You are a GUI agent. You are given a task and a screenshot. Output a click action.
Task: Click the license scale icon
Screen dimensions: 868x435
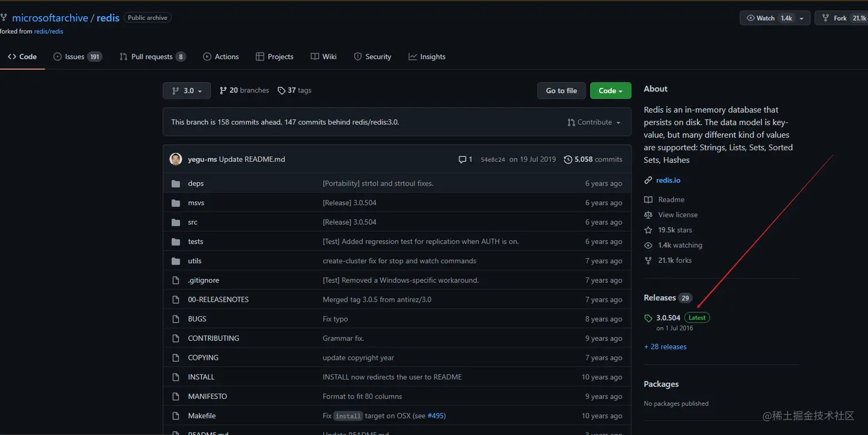[x=648, y=215]
